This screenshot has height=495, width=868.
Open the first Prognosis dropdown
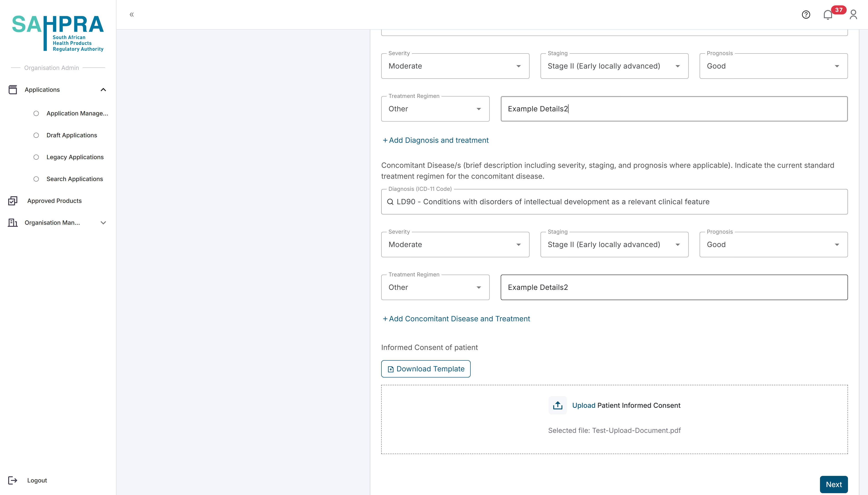click(x=774, y=66)
